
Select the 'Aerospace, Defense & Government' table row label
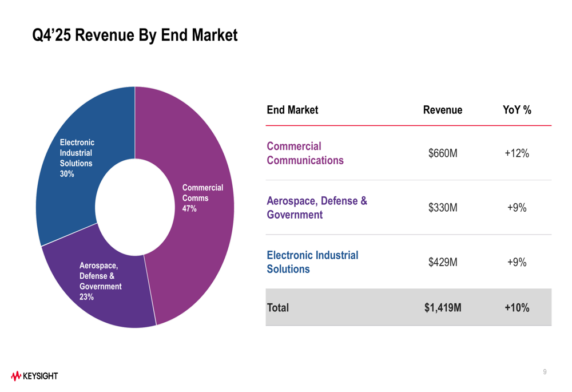tap(316, 208)
